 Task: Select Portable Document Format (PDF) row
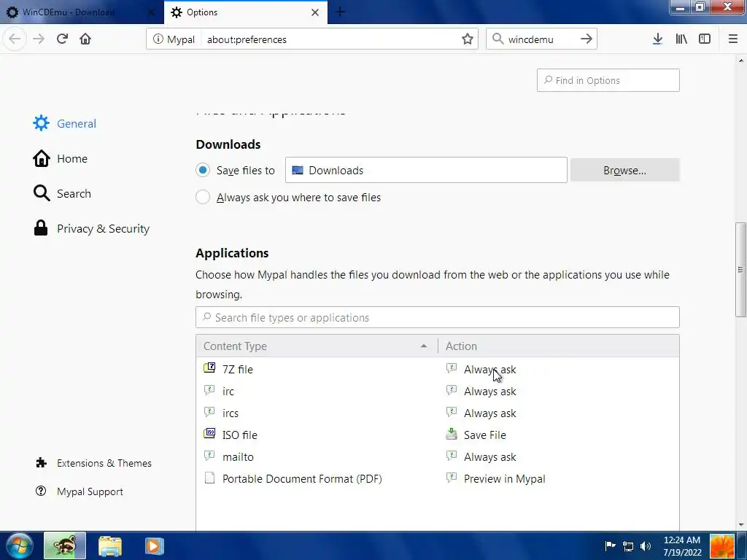(438, 478)
